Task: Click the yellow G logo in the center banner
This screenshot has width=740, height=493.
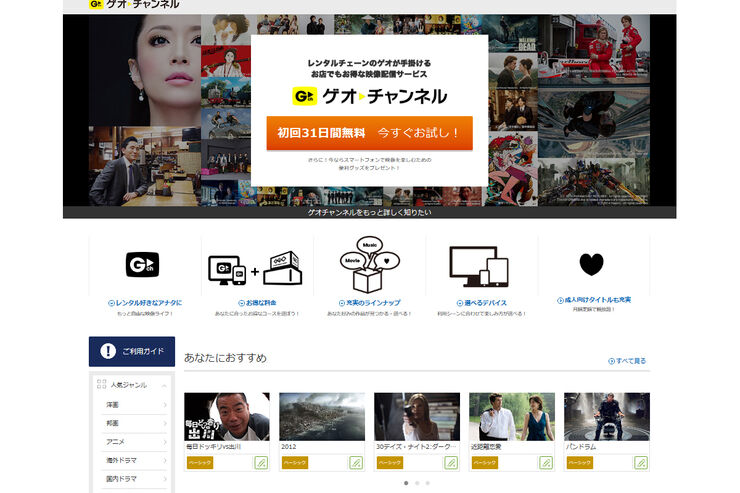Action: click(x=304, y=96)
